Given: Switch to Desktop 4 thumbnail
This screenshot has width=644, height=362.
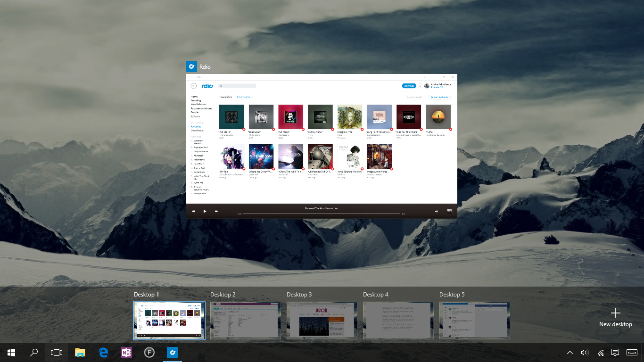Looking at the screenshot, I should coord(398,321).
